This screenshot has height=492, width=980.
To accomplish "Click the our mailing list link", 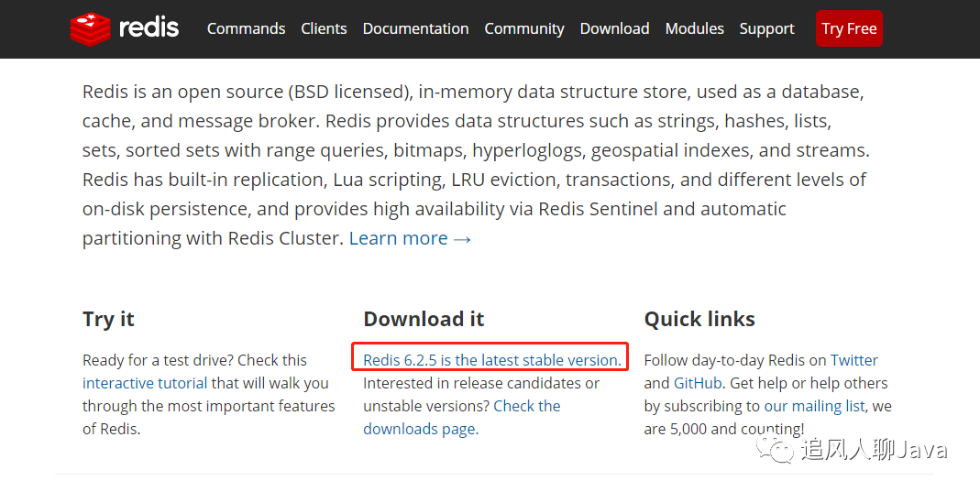I will tap(814, 407).
